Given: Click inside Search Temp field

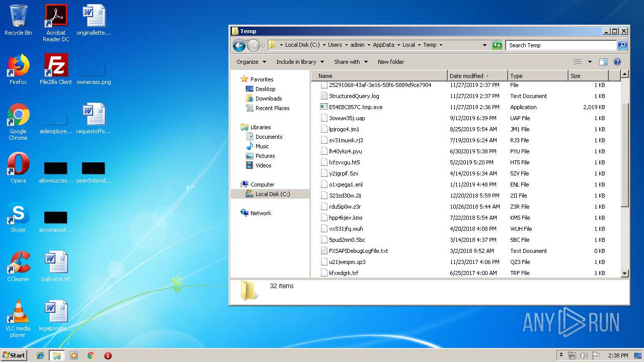Looking at the screenshot, I should point(561,45).
